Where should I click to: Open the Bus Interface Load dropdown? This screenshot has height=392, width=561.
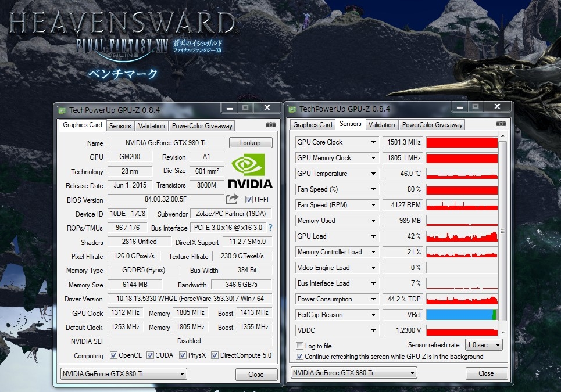[373, 283]
